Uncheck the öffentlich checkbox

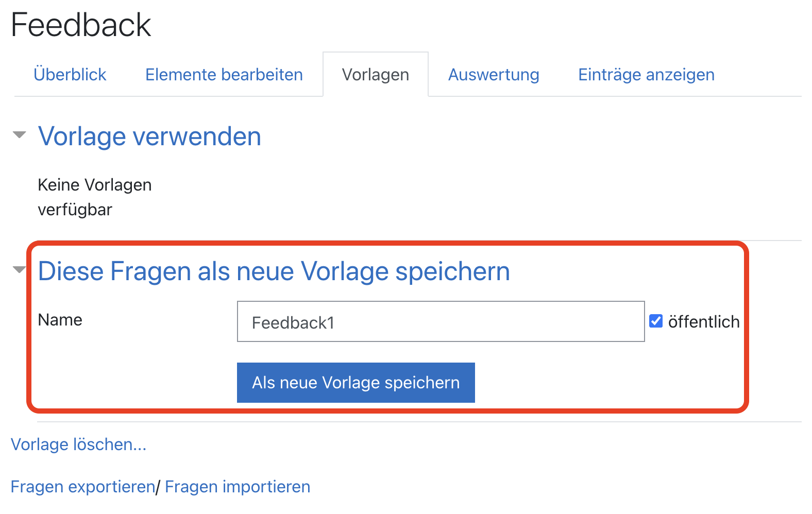(x=656, y=321)
